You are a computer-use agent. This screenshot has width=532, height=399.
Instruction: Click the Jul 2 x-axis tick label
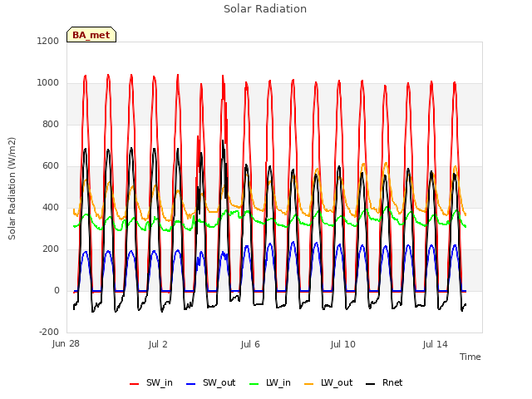(158, 344)
